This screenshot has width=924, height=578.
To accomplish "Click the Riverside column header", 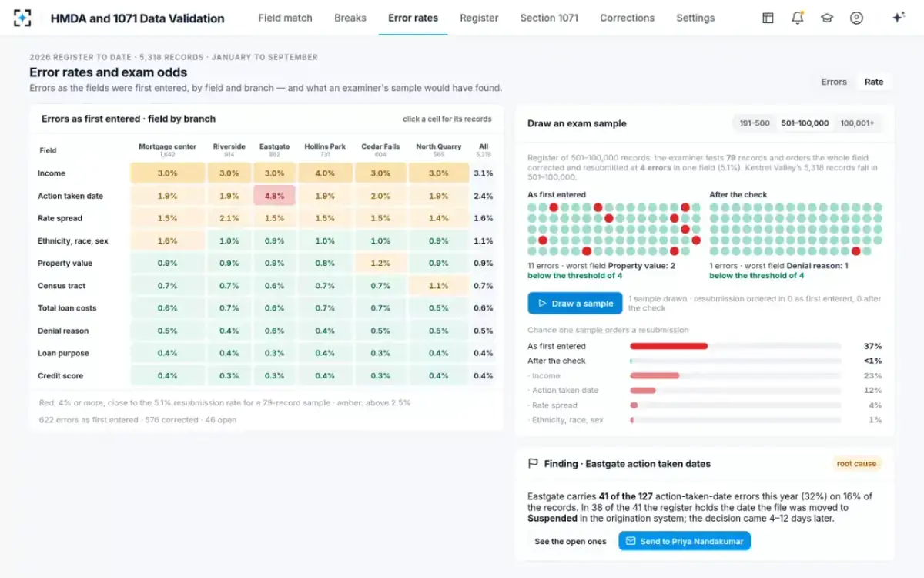I will pos(229,150).
